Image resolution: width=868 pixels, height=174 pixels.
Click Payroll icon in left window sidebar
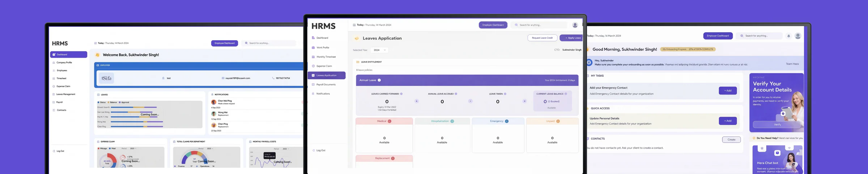click(54, 102)
